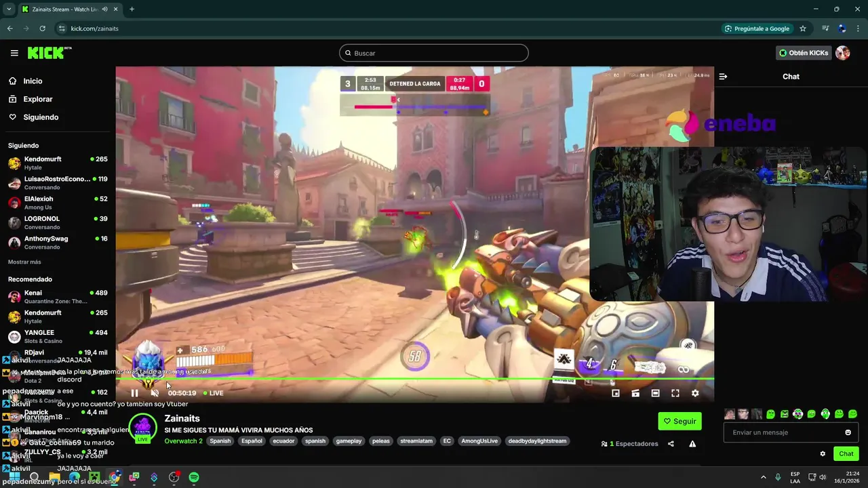Focus the Enviar un mensaje field
The height and width of the screenshot is (488, 868).
(791, 432)
